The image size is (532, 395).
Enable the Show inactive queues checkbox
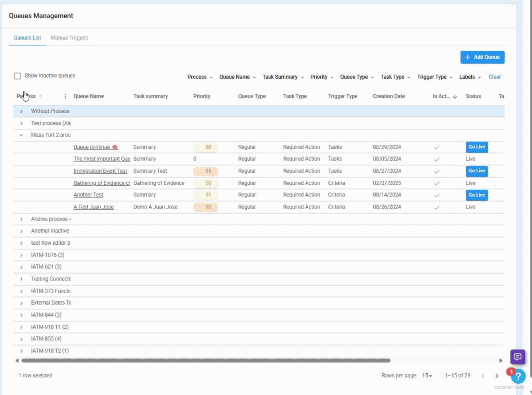18,76
